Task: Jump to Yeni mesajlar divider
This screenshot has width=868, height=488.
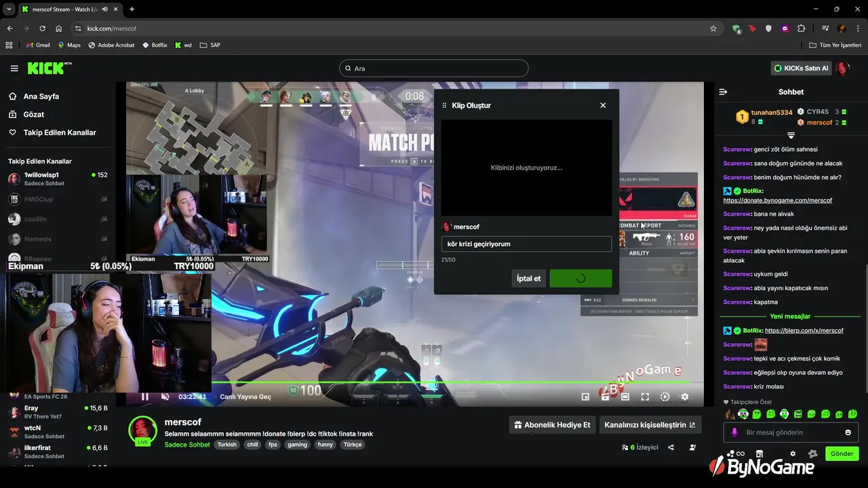Action: click(790, 317)
